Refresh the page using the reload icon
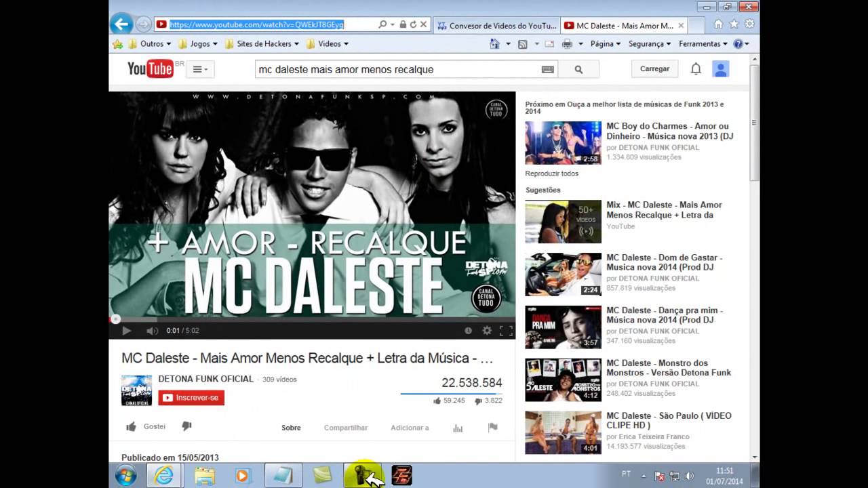The height and width of the screenshot is (488, 868). [x=413, y=24]
